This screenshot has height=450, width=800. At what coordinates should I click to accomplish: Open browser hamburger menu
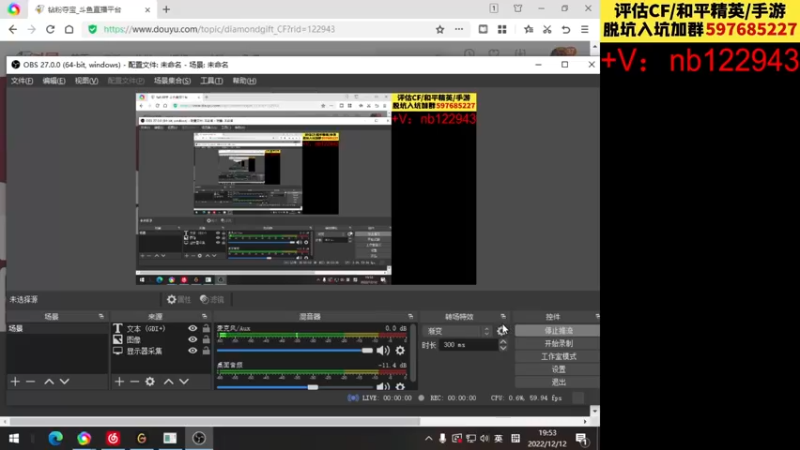[x=585, y=30]
